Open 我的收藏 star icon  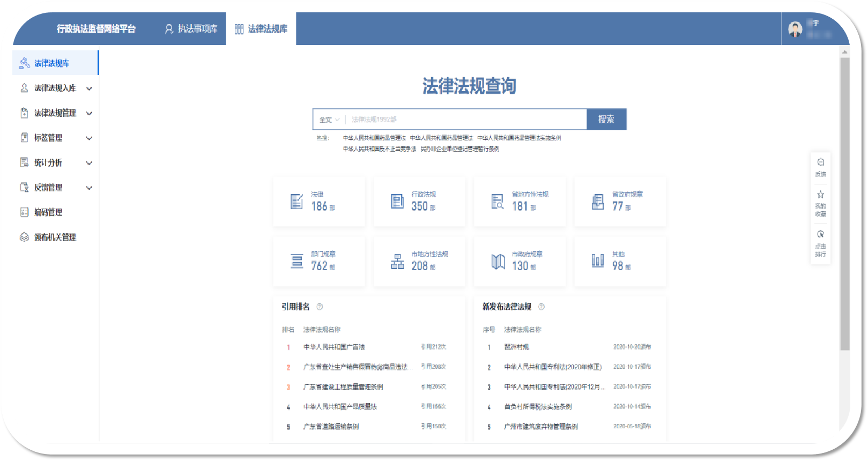click(820, 195)
